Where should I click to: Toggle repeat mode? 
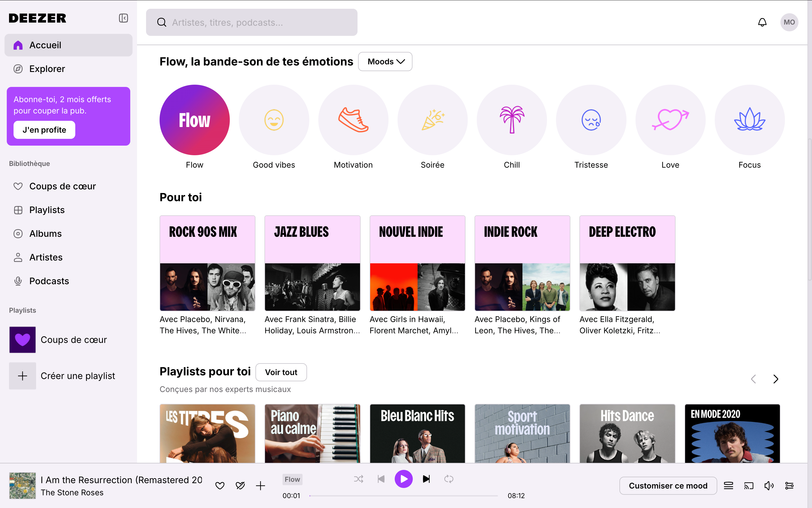449,479
